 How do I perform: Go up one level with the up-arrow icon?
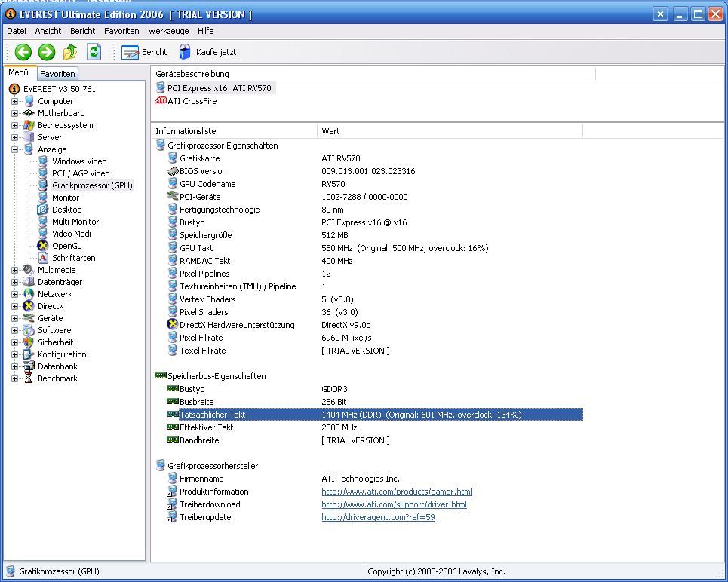tap(70, 52)
